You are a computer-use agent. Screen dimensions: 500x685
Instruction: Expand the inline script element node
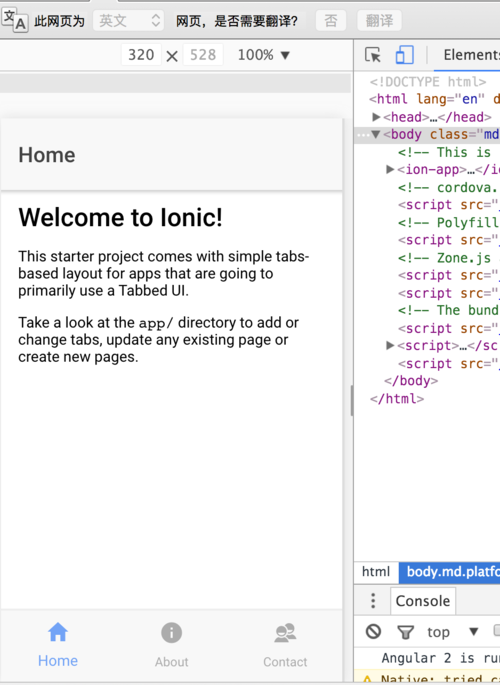coord(390,346)
